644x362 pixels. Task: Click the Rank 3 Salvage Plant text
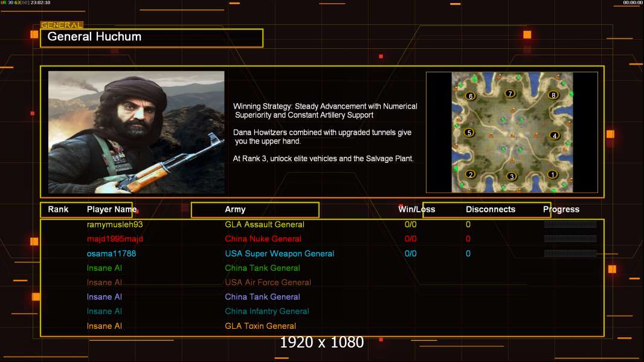323,159
